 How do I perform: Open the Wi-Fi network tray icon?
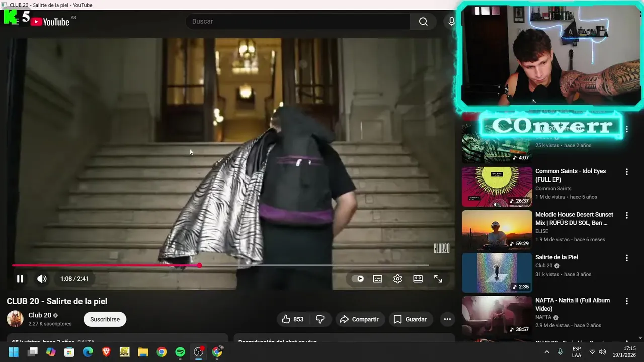point(592,352)
